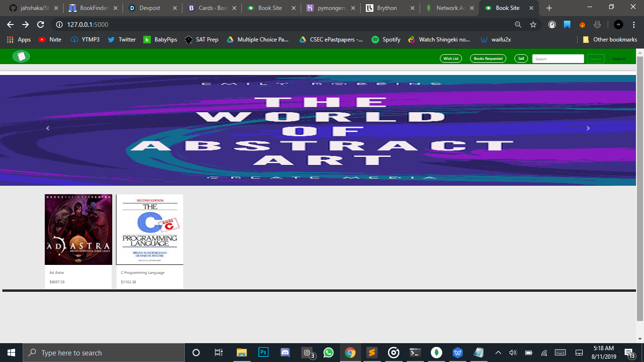Click the browser back arrow
This screenshot has height=362, width=644.
click(x=10, y=25)
